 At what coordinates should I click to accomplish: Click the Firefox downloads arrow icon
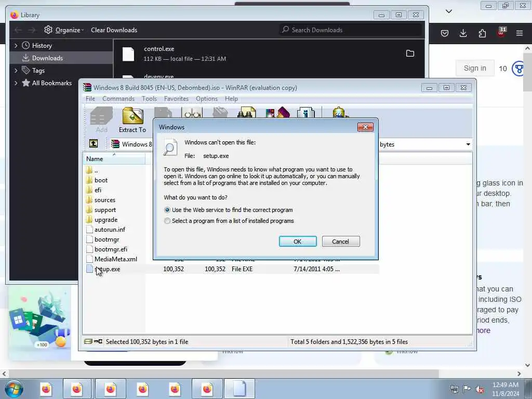coord(463,33)
